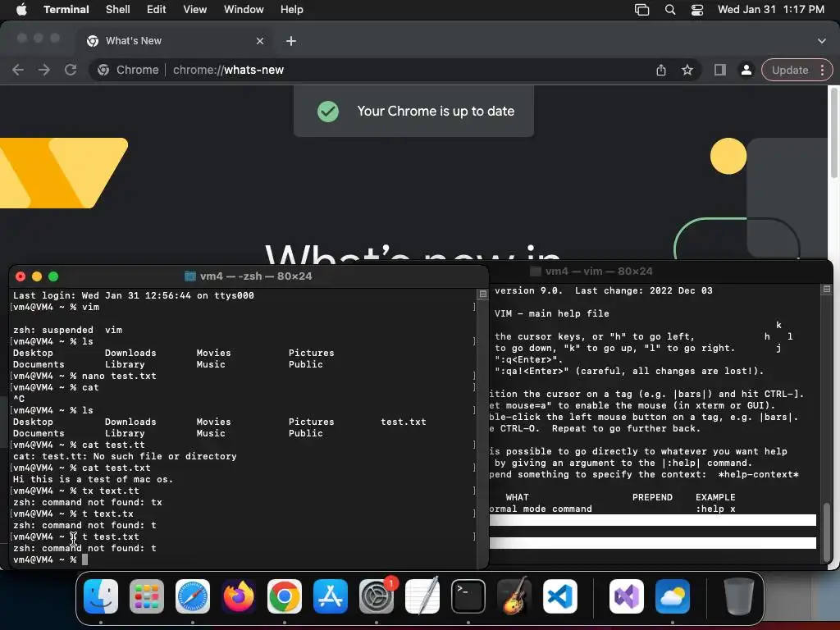Click the vim terminal window scrollbar
This screenshot has width=840, height=630.
point(826,532)
